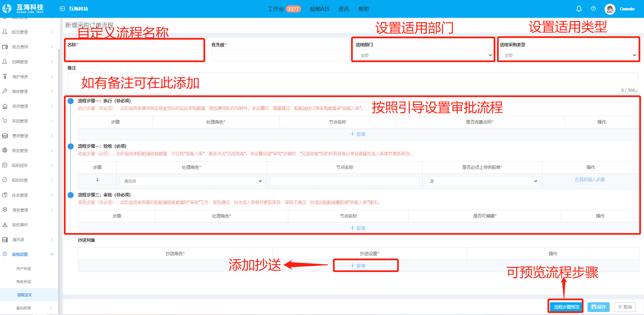The image size is (644, 315).
Task: Click the 通讯录 contacts icon
Action: coord(5,239)
